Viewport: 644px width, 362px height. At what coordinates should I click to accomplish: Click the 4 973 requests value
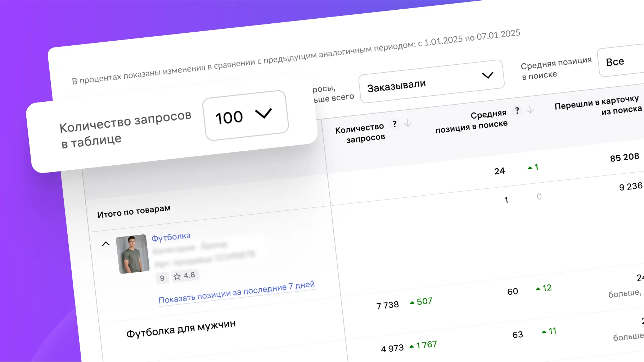point(392,348)
